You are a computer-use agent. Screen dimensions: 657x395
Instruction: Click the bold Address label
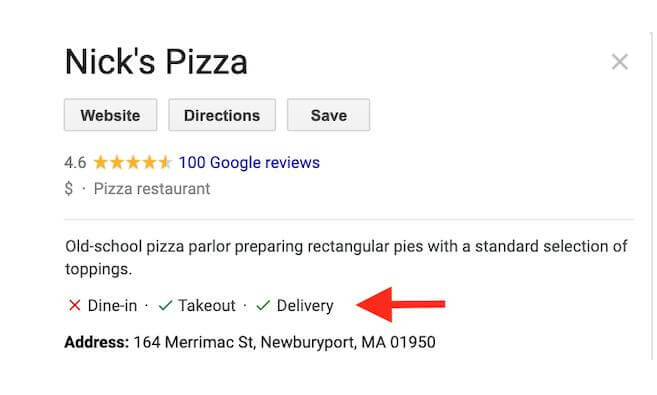[97, 342]
